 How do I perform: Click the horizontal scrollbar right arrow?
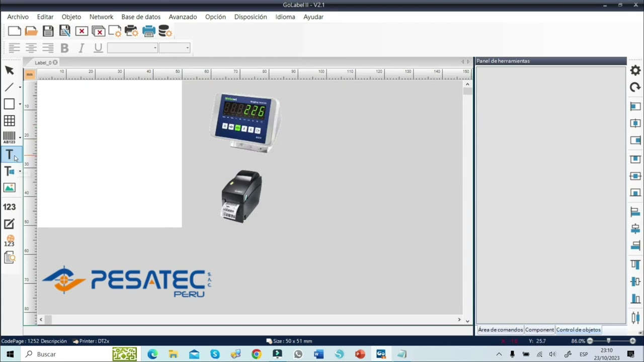[459, 319]
